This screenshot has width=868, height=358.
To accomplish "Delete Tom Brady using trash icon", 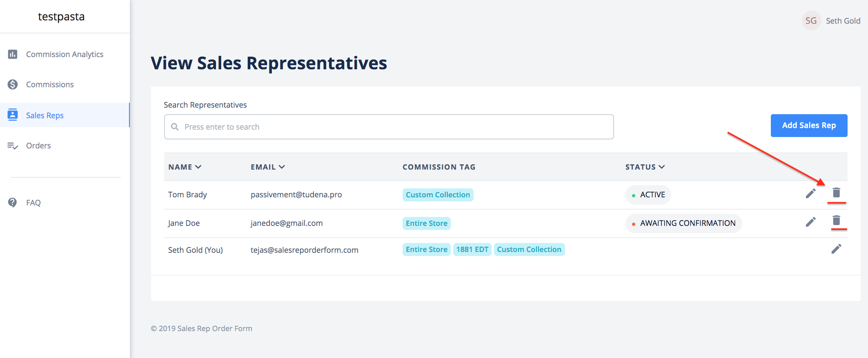I will 836,193.
